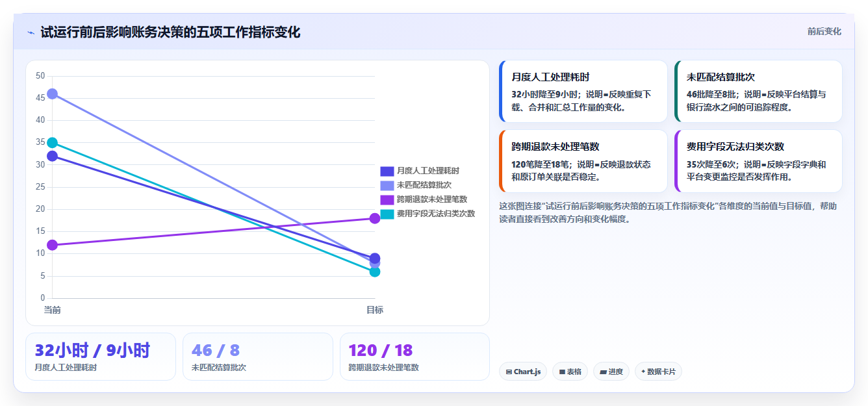Click the 前后变化 tag in the header
Screen dimensions: 868x406
click(824, 31)
